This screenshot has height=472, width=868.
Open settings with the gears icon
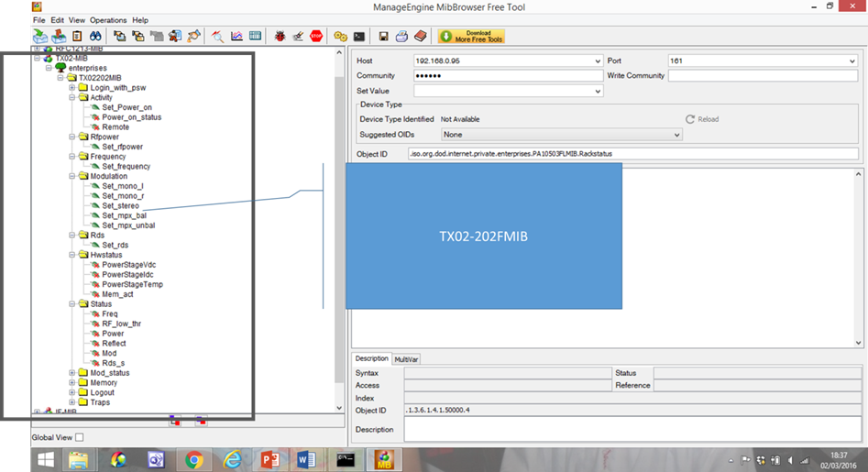pos(340,37)
